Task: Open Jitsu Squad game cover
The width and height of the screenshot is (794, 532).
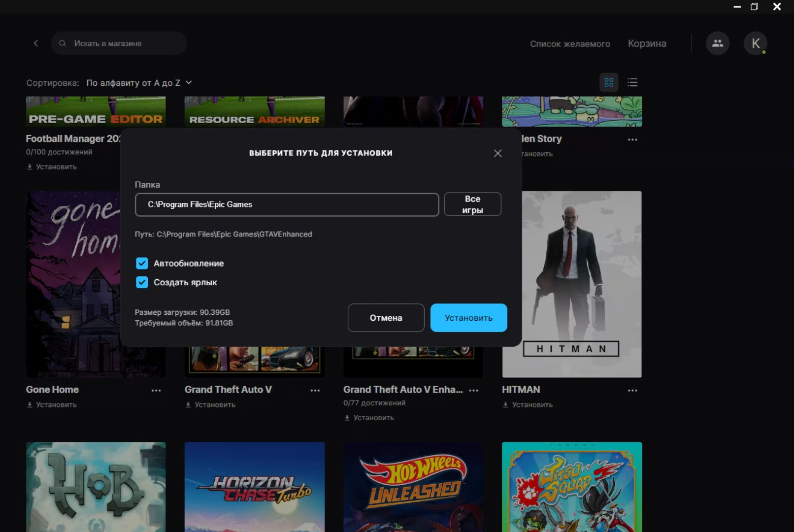Action: (x=572, y=487)
